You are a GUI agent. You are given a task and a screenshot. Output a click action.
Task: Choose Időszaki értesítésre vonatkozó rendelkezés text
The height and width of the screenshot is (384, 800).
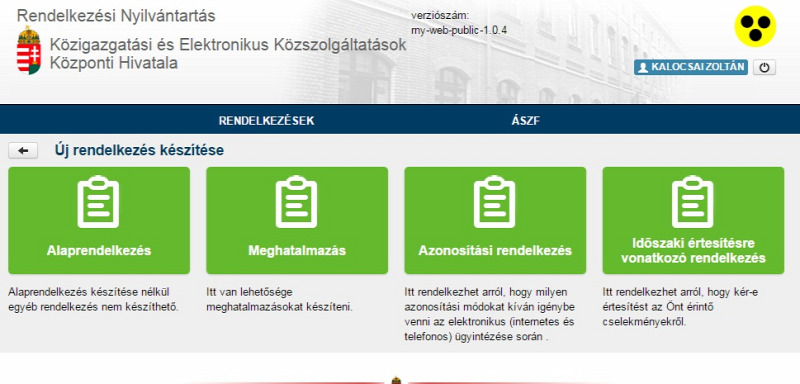click(x=693, y=250)
